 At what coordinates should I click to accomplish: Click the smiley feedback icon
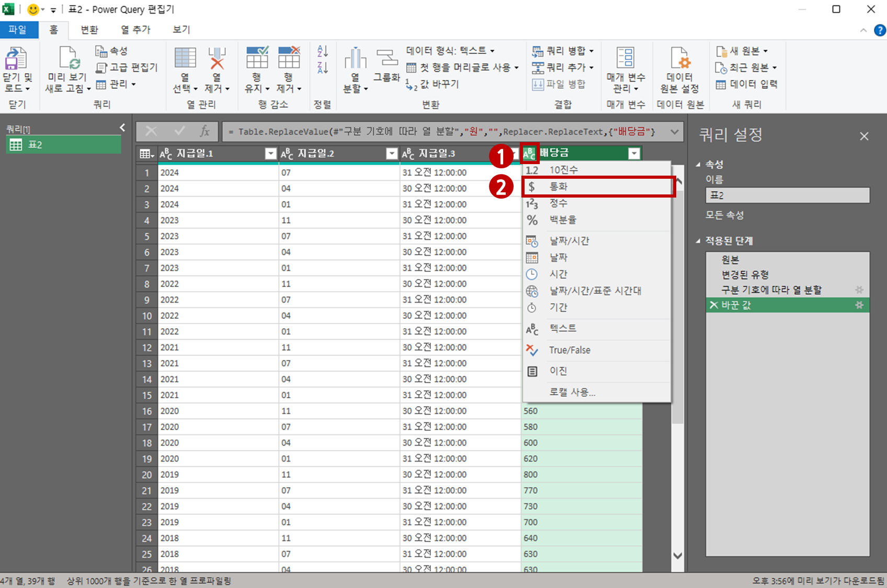[33, 9]
